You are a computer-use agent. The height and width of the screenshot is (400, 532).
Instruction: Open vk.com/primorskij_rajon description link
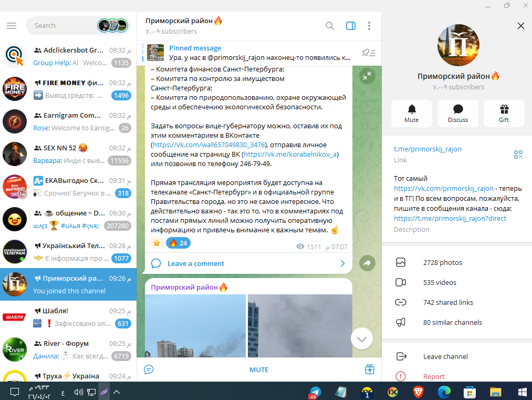point(443,188)
